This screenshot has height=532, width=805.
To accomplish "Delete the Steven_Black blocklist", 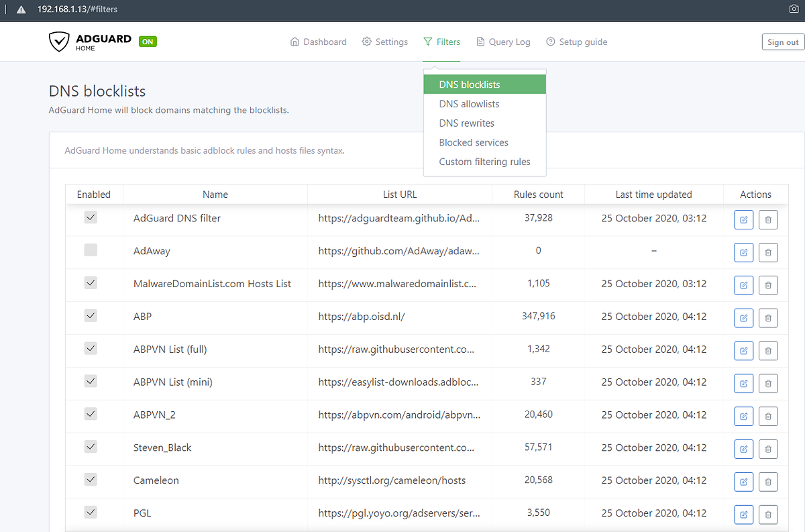I will 768,449.
